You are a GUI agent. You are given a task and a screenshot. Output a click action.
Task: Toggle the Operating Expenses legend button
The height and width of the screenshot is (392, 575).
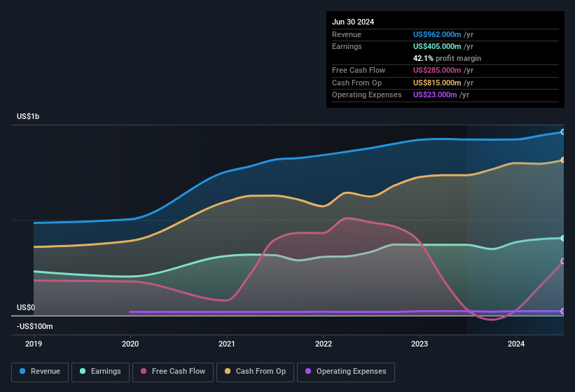pos(346,372)
